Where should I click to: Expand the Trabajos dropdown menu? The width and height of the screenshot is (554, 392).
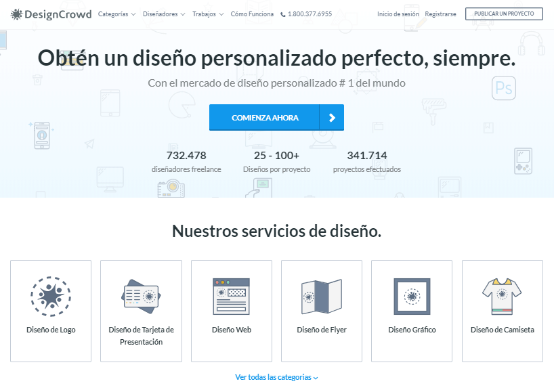[x=208, y=14]
